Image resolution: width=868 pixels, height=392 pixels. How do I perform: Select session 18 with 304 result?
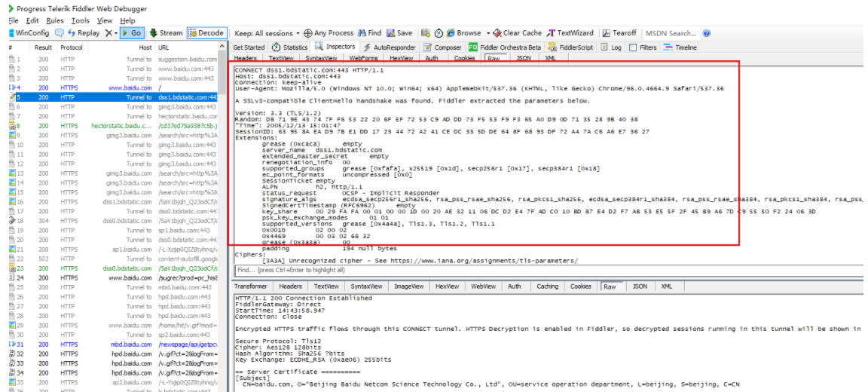114,220
